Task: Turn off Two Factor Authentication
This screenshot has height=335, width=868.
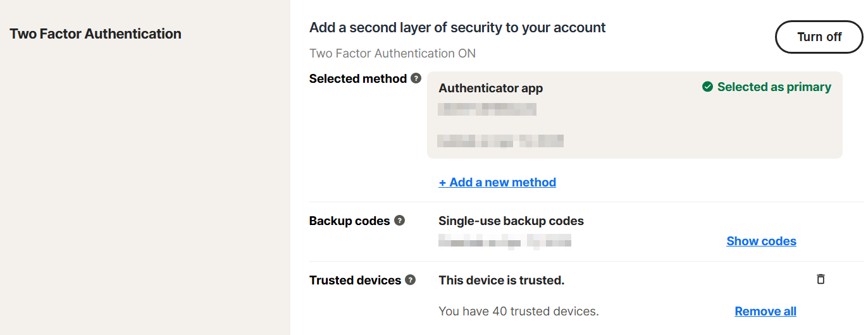Action: [x=819, y=37]
